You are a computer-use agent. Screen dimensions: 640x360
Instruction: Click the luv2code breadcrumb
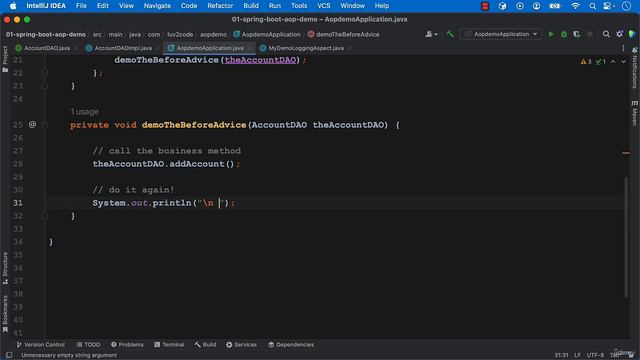(x=180, y=35)
